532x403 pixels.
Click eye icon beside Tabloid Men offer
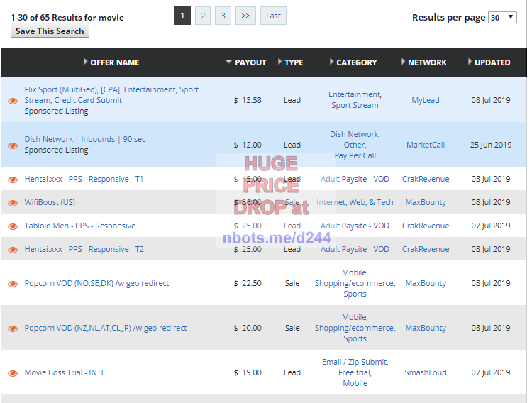click(13, 226)
